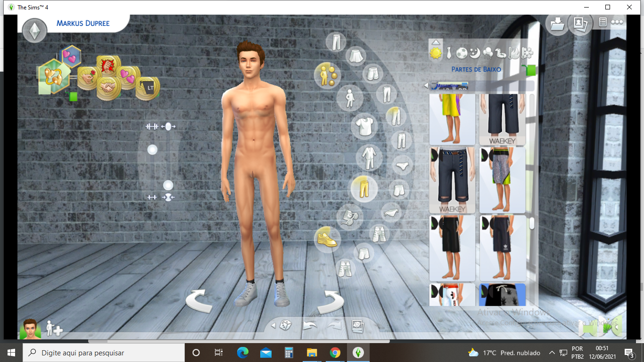Viewport: 644px width, 362px height.
Task: Filter bottoms by skirts
Action: pos(356,56)
